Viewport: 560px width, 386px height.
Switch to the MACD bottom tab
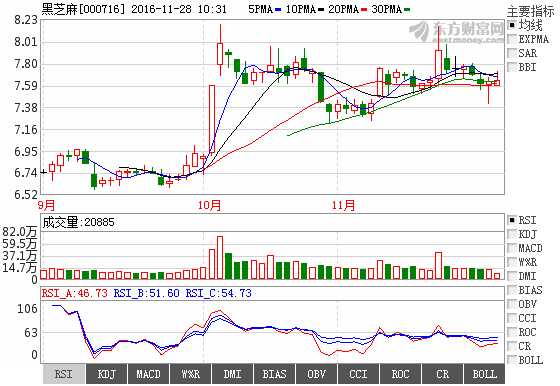tap(149, 374)
